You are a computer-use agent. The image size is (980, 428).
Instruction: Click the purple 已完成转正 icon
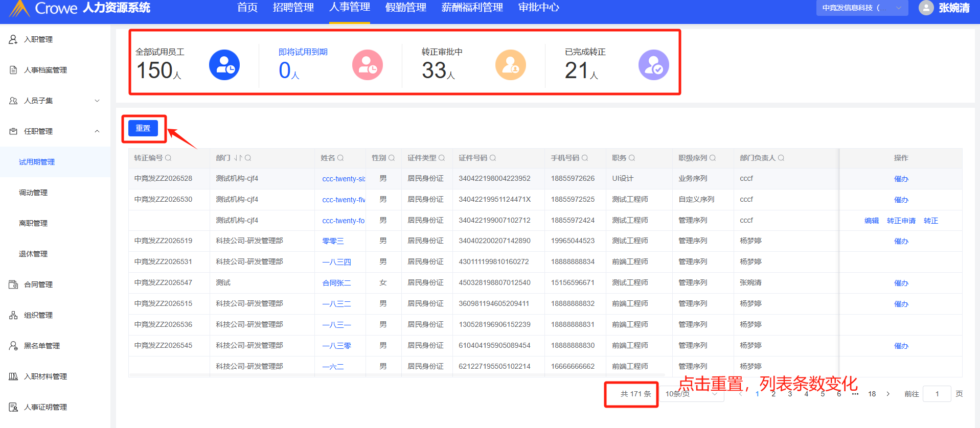(653, 65)
